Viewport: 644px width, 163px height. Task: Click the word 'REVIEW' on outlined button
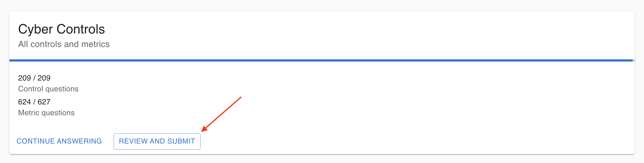click(x=133, y=141)
